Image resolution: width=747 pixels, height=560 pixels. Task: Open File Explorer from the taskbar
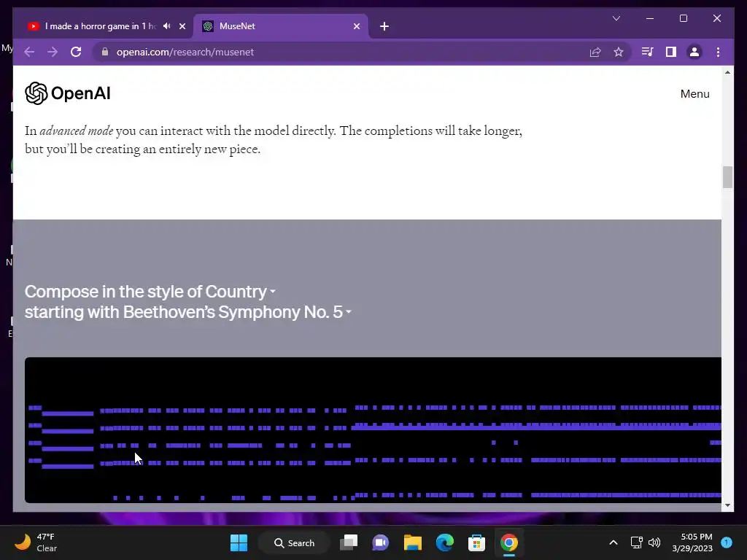point(413,542)
